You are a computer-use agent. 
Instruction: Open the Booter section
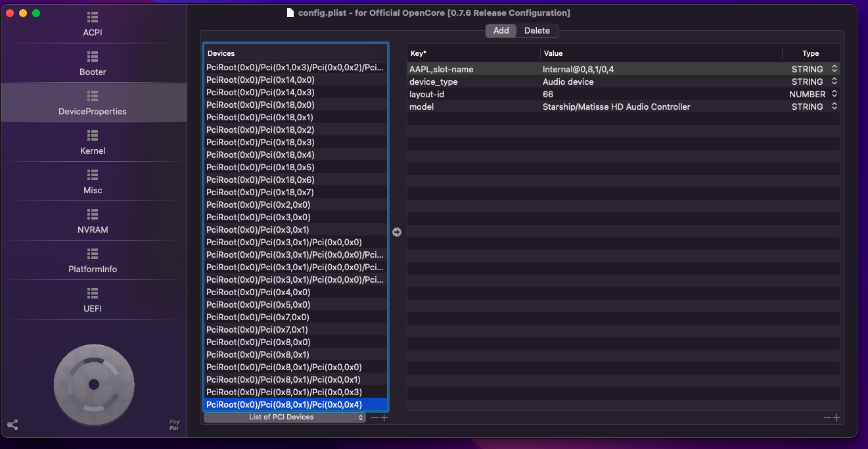pos(93,64)
